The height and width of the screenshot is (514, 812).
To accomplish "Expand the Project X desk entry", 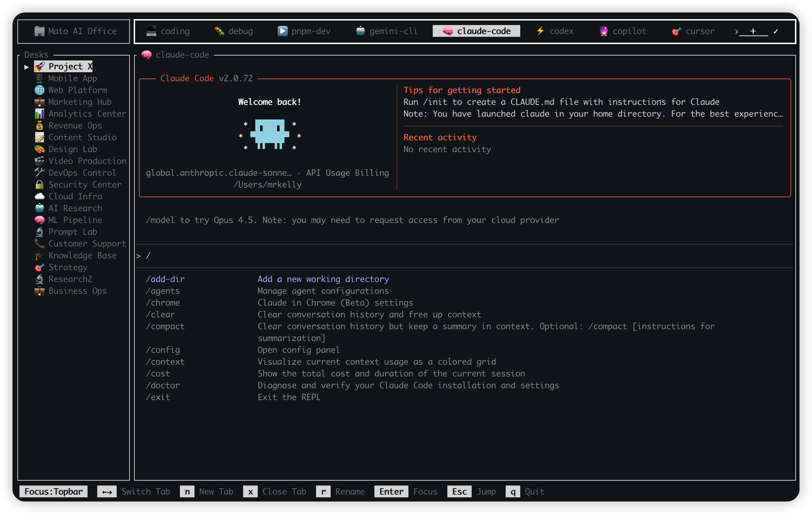I will tap(27, 66).
